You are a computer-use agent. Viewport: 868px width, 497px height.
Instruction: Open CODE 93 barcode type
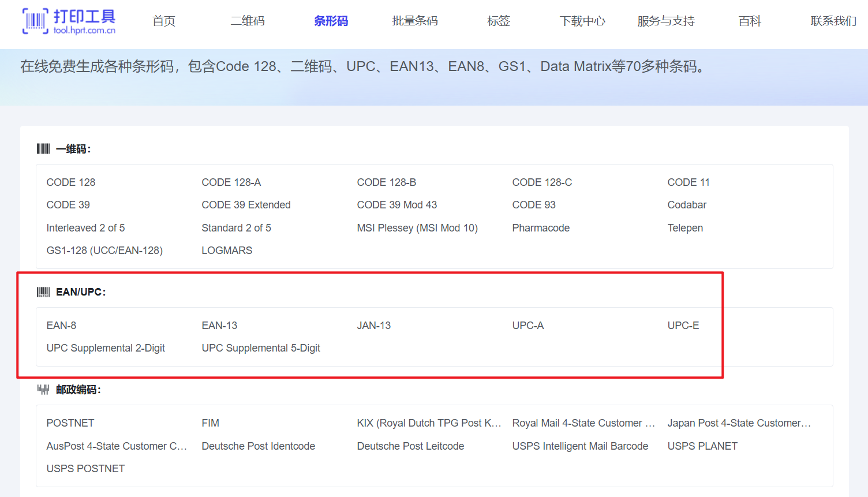point(534,205)
